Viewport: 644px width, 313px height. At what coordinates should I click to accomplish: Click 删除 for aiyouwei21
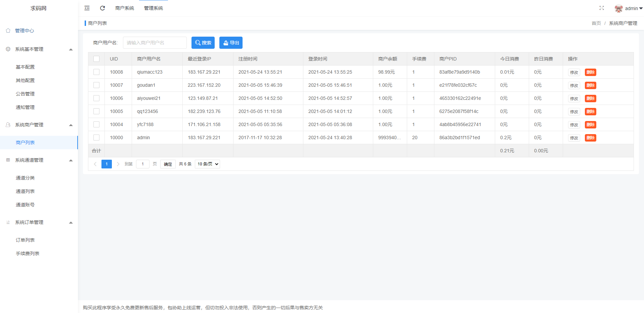pos(591,99)
